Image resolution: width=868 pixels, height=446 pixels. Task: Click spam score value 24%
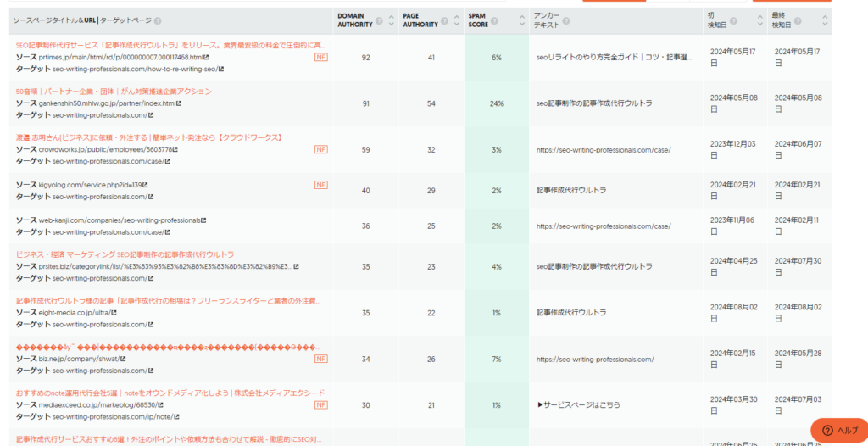497,103
